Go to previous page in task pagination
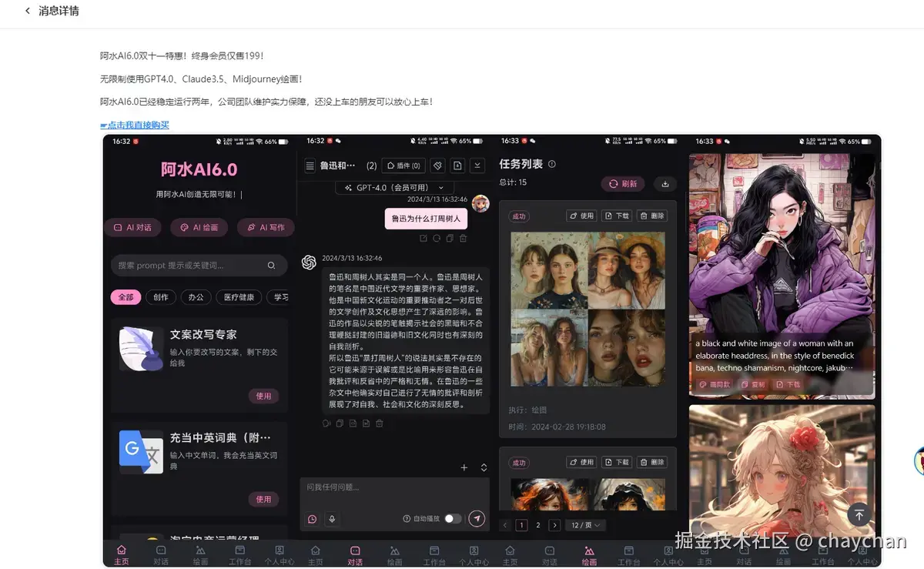Image resolution: width=924 pixels, height=569 pixels. [x=505, y=525]
